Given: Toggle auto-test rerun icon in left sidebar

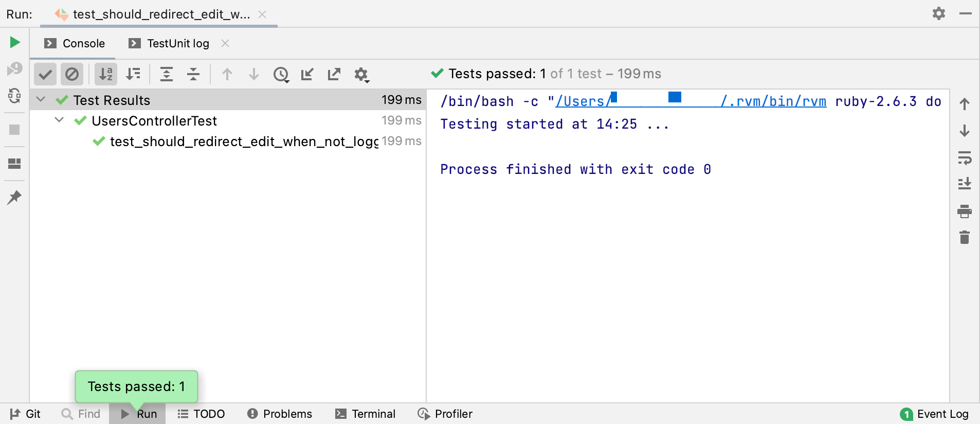Looking at the screenshot, I should 14,96.
